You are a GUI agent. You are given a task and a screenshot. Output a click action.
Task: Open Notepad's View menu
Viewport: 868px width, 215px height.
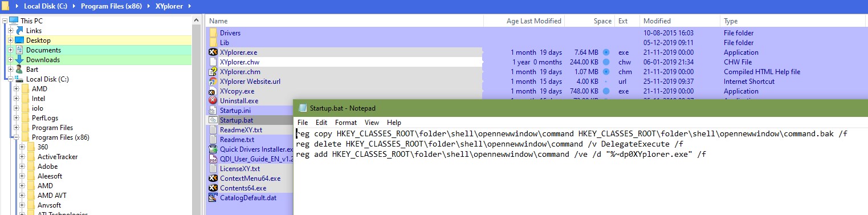click(x=372, y=123)
